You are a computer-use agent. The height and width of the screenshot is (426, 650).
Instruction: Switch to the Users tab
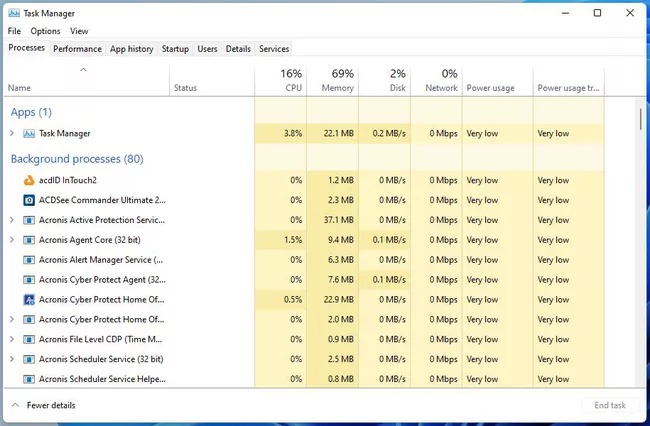click(207, 49)
